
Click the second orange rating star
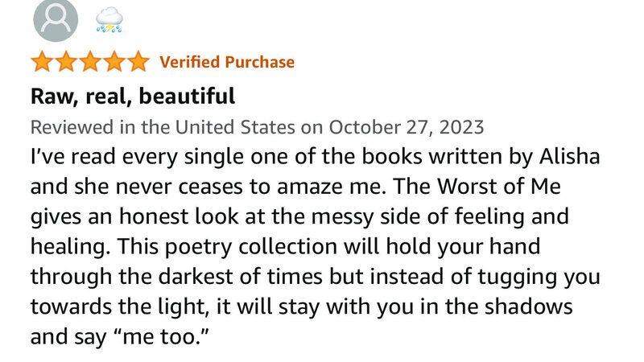67,62
